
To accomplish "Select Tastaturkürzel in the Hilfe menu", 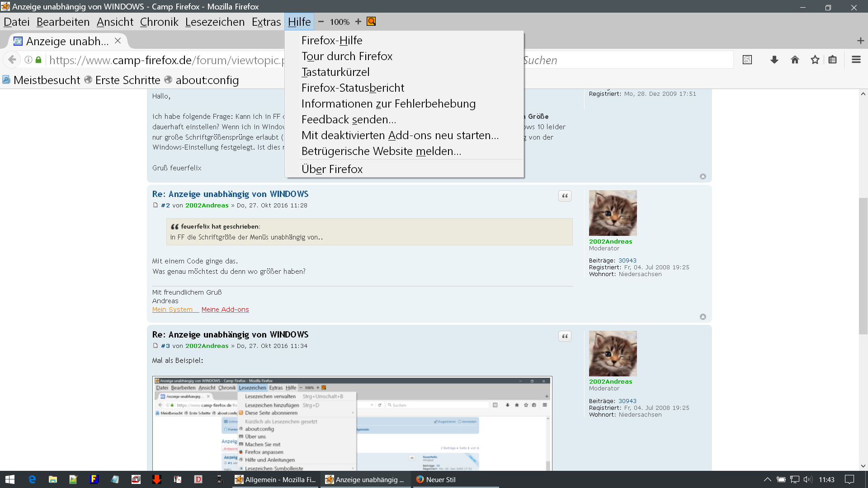I will [335, 72].
